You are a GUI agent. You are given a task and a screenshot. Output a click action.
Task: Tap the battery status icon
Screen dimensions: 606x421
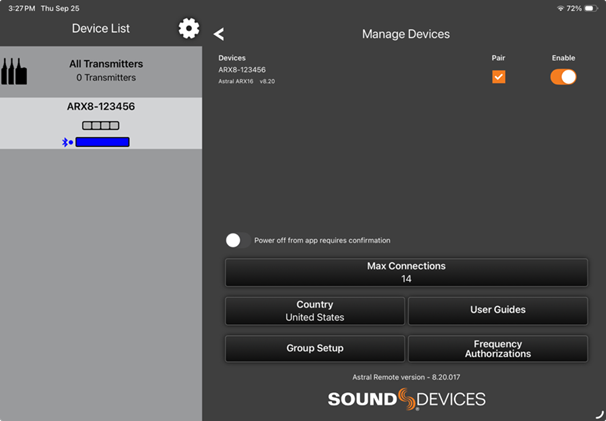point(591,9)
